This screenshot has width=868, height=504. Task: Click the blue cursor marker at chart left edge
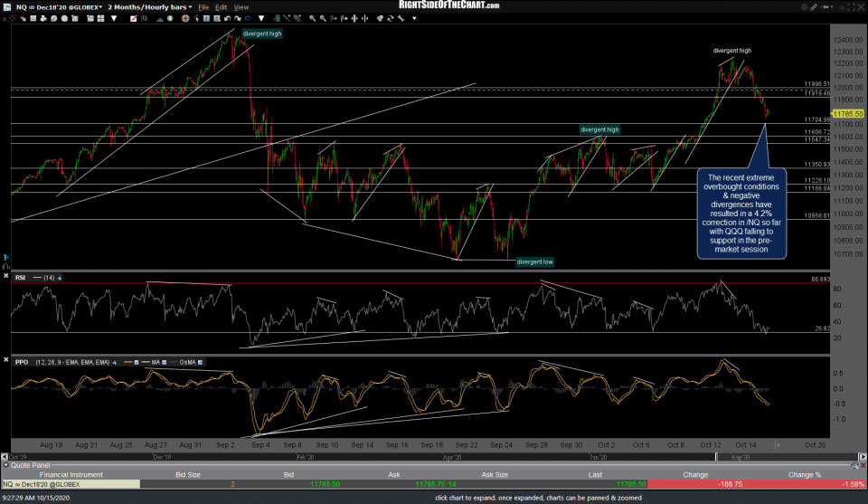click(5, 258)
